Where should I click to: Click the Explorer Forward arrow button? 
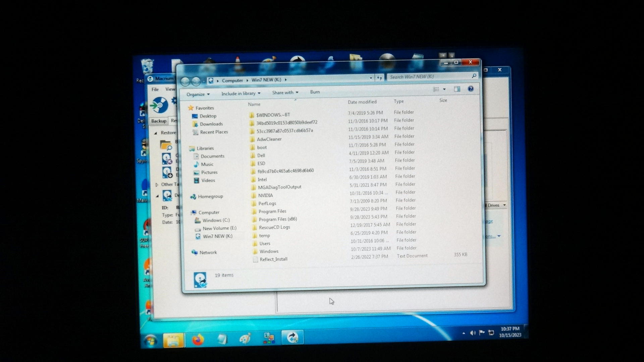pyautogui.click(x=196, y=81)
